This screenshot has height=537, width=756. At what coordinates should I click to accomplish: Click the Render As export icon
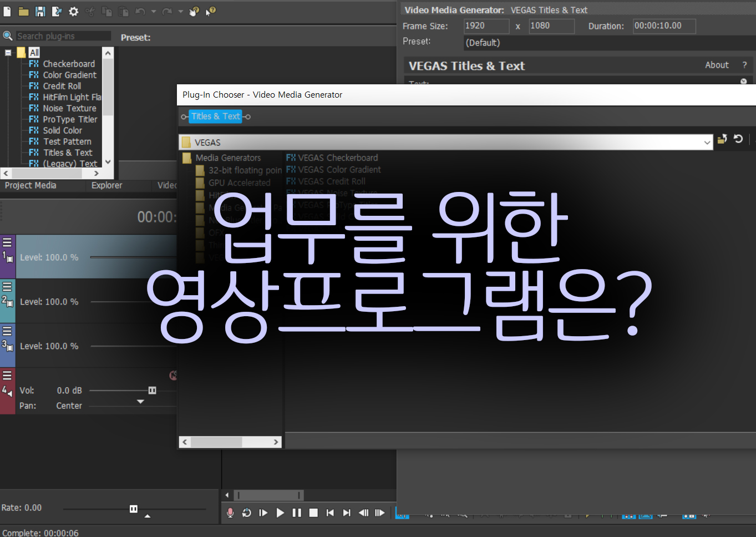tap(57, 11)
